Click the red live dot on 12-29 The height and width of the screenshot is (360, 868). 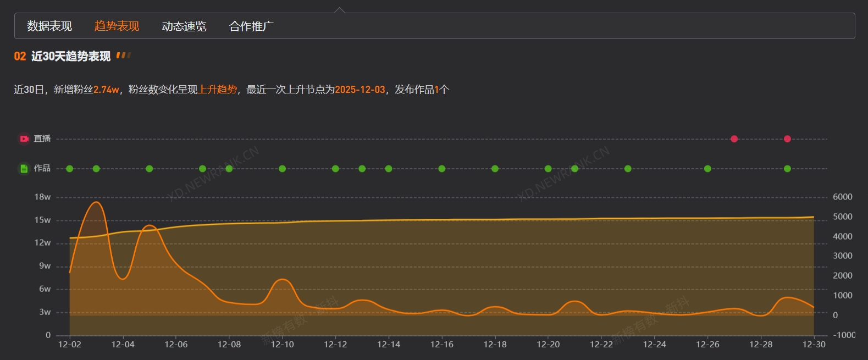(x=787, y=139)
